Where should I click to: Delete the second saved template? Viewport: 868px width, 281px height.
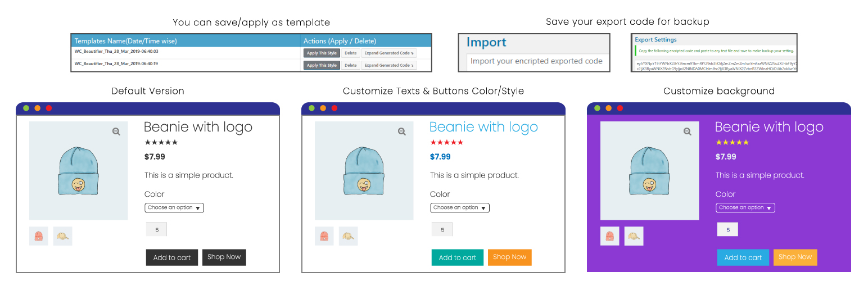point(350,65)
